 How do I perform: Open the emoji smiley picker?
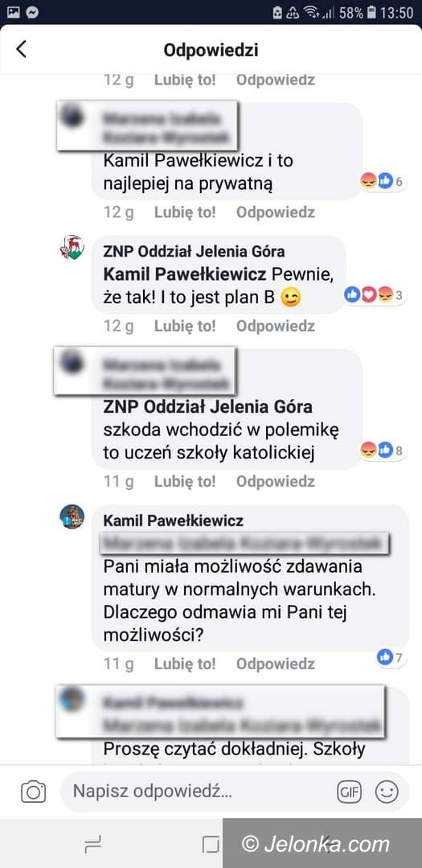[386, 792]
